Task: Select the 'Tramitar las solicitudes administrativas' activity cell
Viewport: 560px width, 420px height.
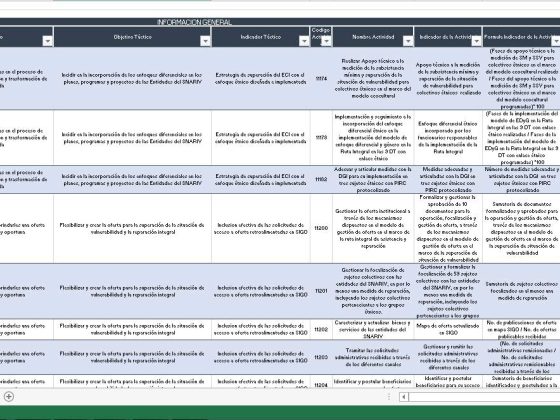Action: (x=373, y=357)
